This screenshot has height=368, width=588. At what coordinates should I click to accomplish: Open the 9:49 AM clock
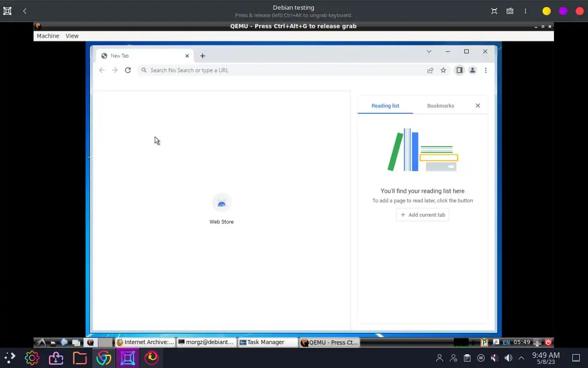[x=546, y=358]
